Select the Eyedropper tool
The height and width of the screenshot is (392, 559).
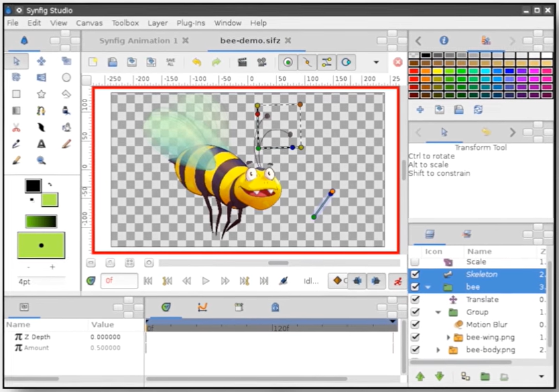(x=17, y=144)
